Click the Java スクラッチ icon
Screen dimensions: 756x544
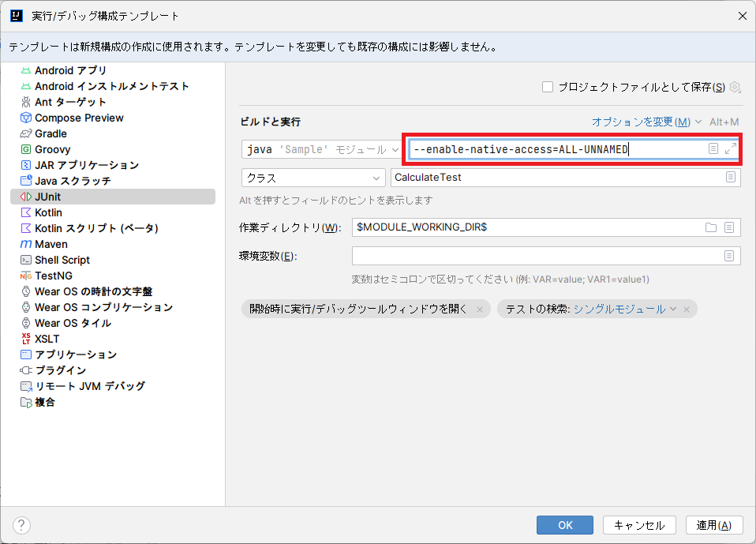point(26,181)
